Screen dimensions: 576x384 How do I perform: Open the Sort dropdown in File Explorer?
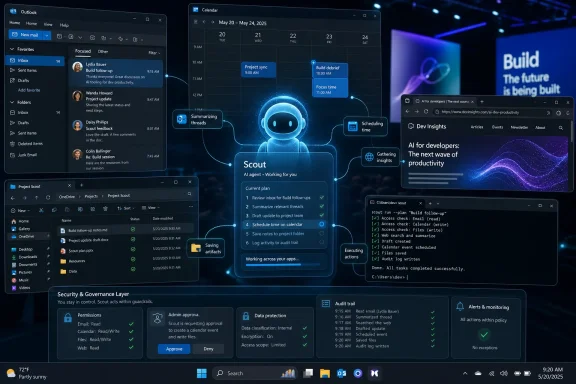pos(125,208)
